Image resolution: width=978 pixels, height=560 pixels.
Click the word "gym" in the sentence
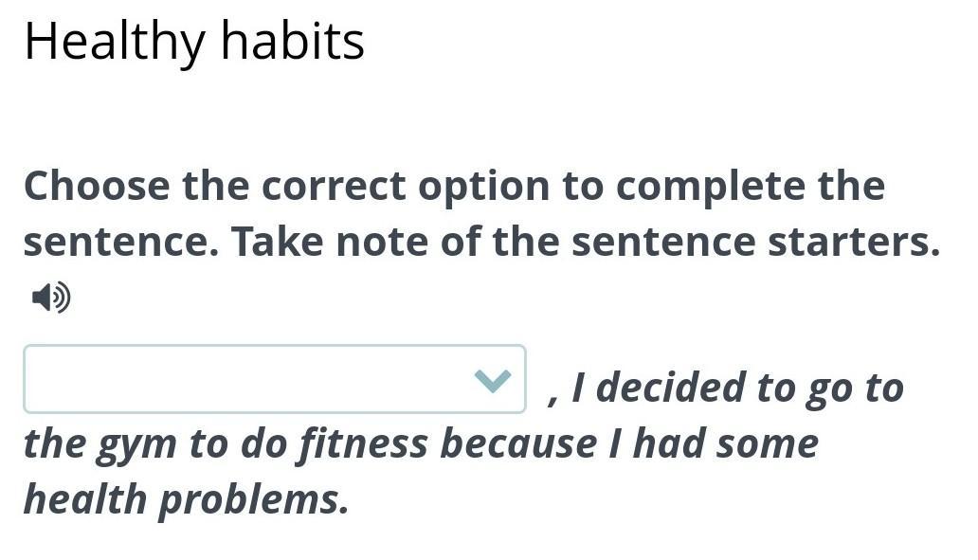pos(136,444)
